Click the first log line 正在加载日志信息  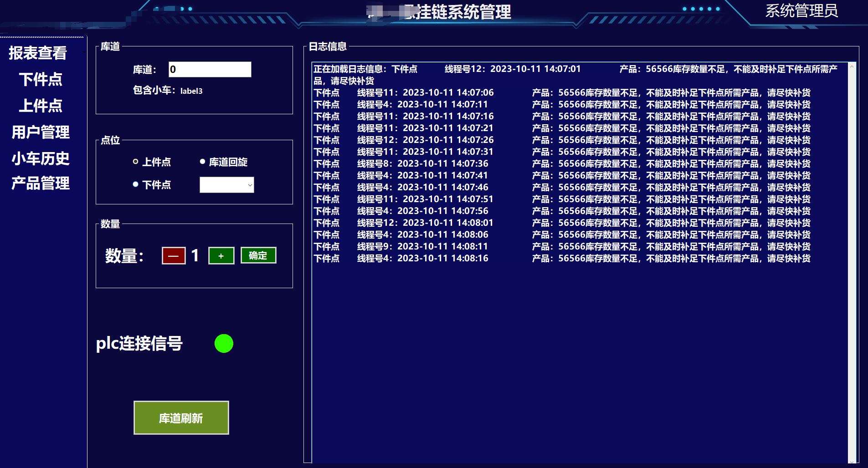click(575, 75)
